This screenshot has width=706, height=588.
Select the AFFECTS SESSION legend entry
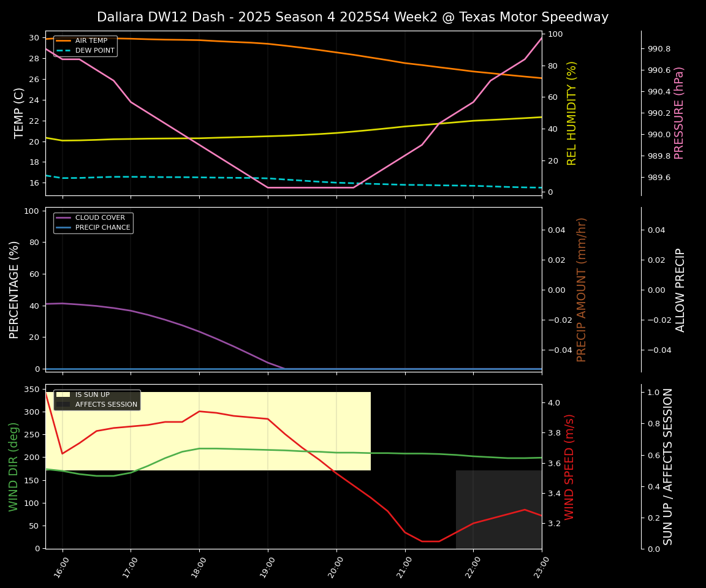106,405
